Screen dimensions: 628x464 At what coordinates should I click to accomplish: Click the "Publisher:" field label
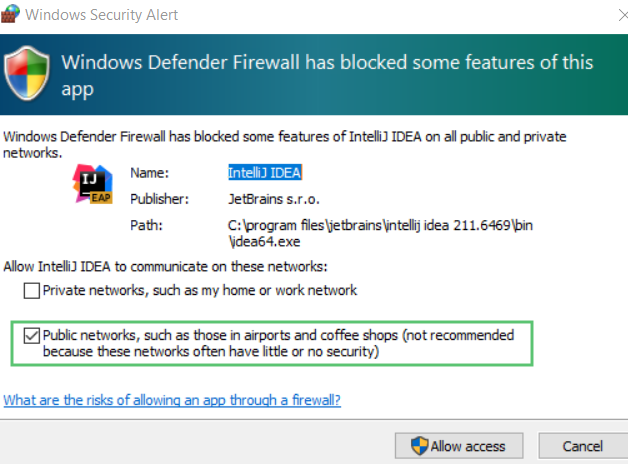(158, 199)
